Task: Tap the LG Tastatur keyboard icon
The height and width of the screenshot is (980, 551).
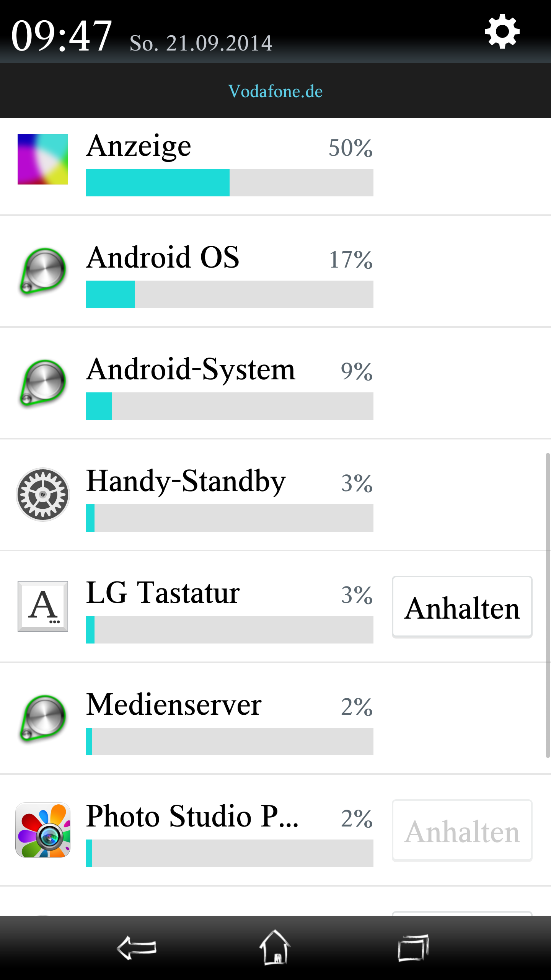Action: tap(43, 606)
